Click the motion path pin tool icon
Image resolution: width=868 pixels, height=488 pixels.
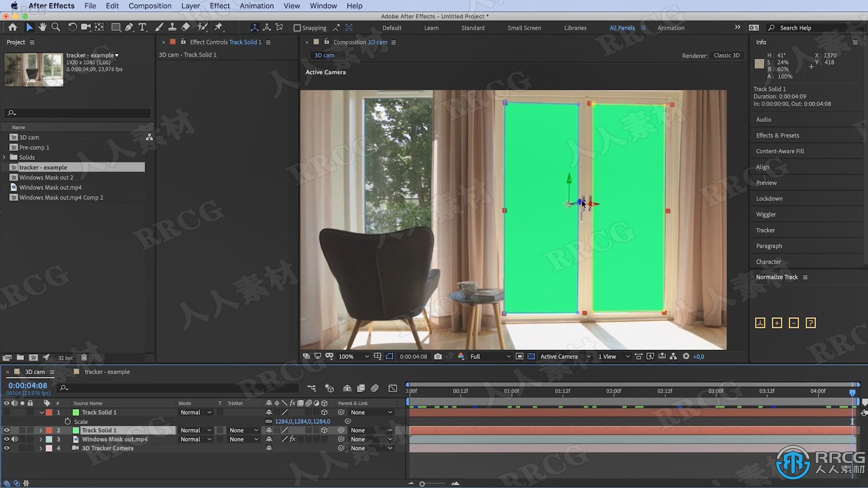pos(219,27)
